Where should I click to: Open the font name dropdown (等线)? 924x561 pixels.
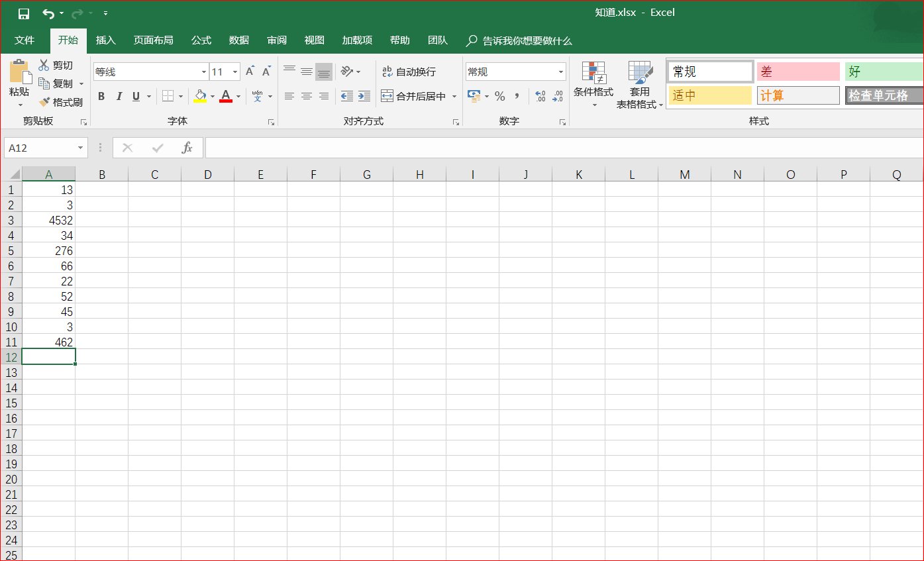[x=203, y=72]
